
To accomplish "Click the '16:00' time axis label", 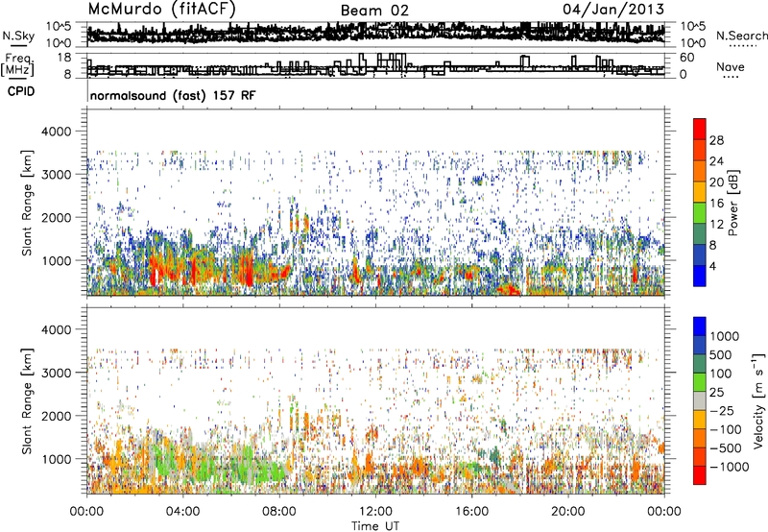I will [x=471, y=512].
